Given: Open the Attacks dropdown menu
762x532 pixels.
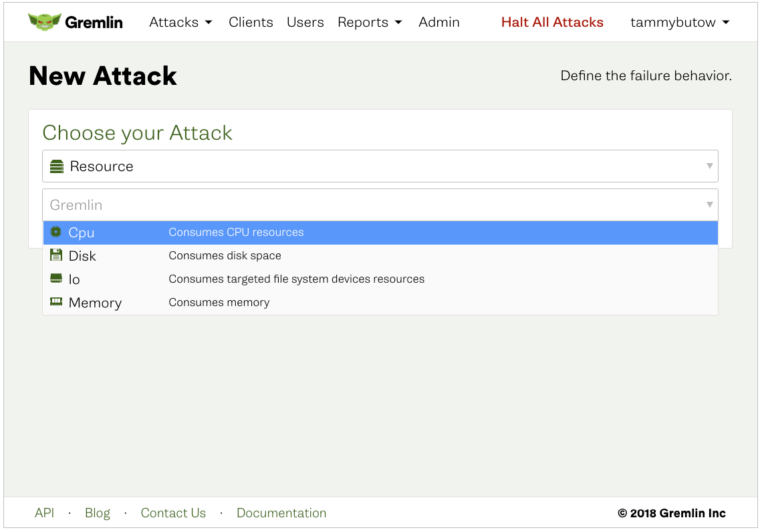Looking at the screenshot, I should click(180, 22).
